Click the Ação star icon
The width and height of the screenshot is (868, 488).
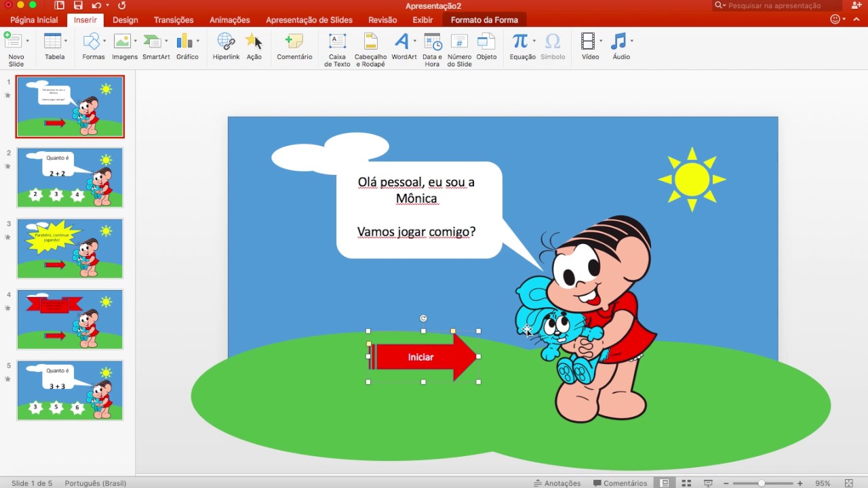tap(254, 41)
